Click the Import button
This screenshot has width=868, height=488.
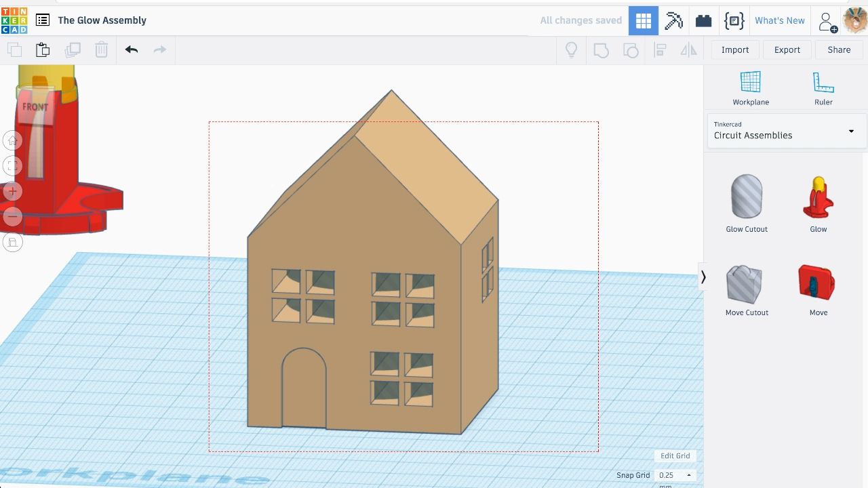(x=735, y=49)
